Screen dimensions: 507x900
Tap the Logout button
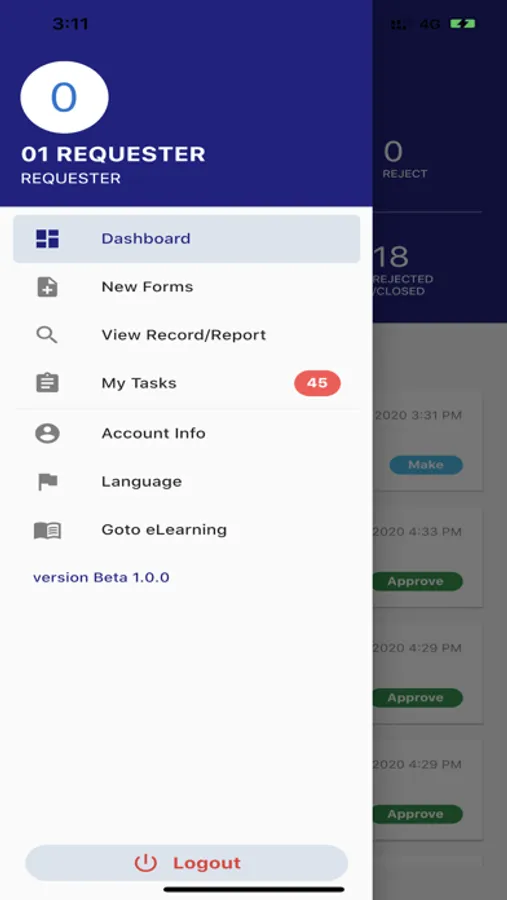click(x=187, y=863)
